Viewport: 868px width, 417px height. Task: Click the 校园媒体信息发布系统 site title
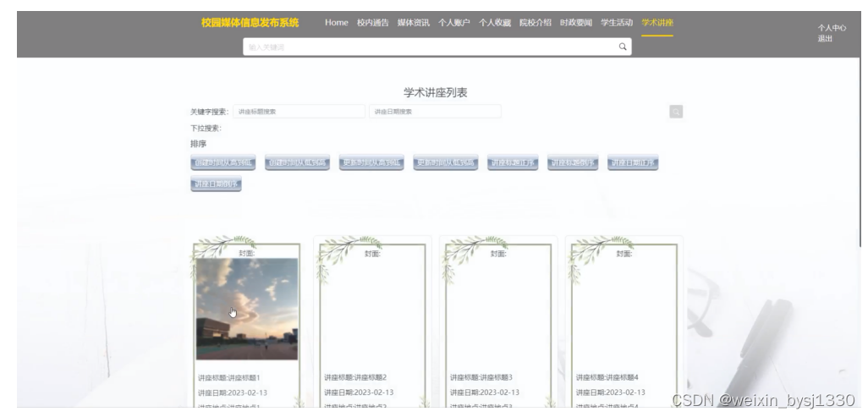pyautogui.click(x=250, y=23)
